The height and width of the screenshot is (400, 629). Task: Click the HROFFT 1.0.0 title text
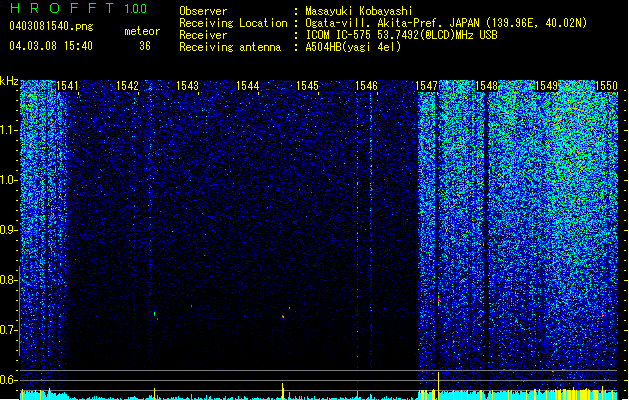[79, 8]
